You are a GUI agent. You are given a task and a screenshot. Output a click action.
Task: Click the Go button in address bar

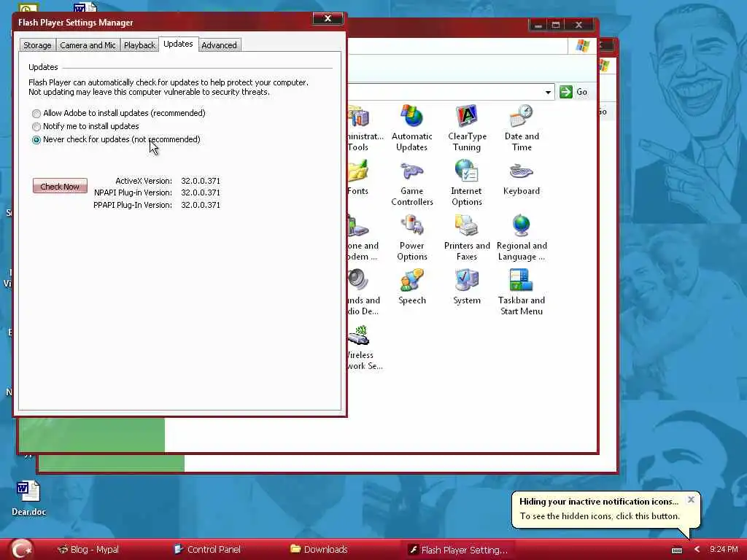pos(573,92)
